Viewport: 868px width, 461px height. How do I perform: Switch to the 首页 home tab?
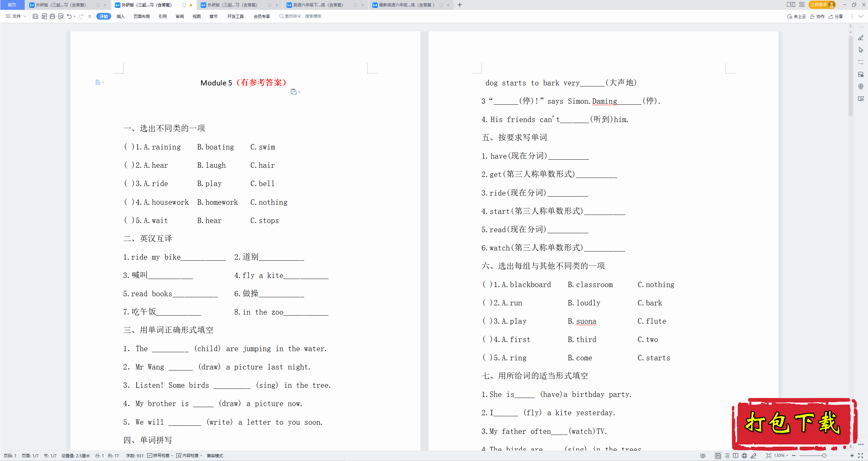click(12, 5)
